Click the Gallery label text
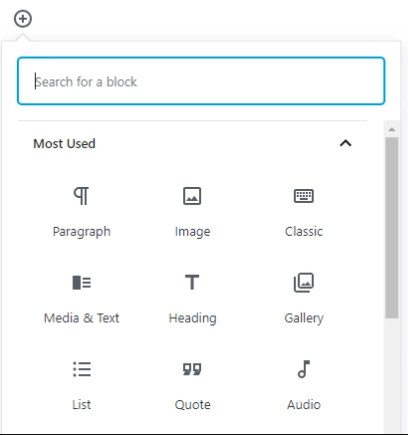408x435 pixels. [x=304, y=318]
